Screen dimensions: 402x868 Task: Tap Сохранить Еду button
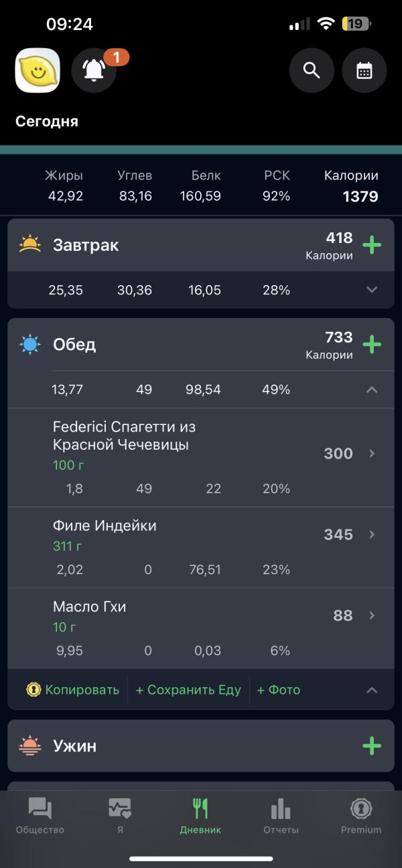[x=188, y=690]
